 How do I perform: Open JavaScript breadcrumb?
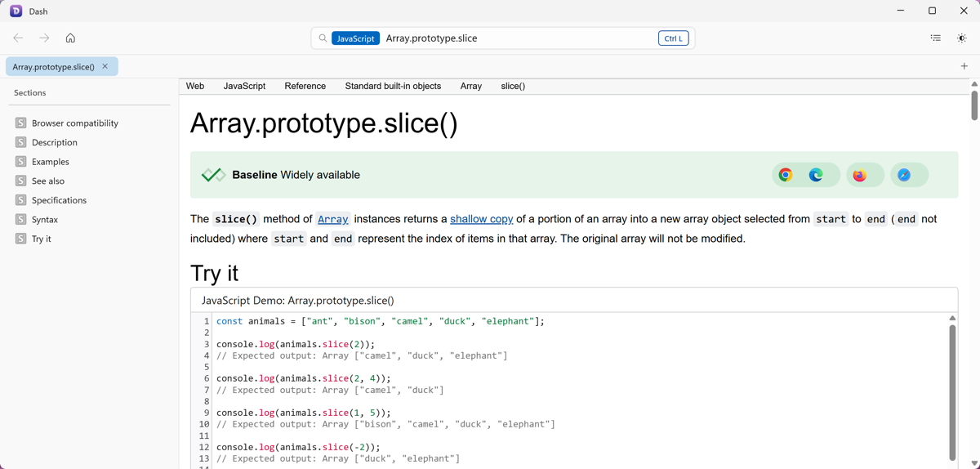(245, 86)
